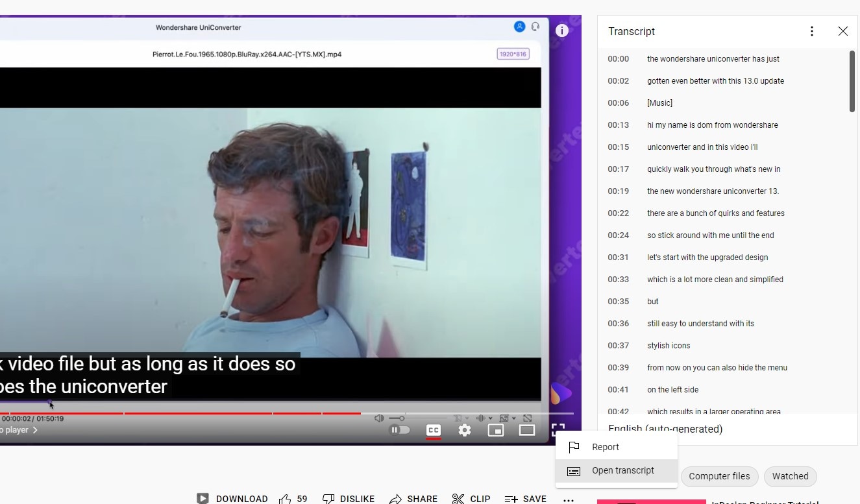
Task: Click the video file name in UniConverter title
Action: [247, 54]
